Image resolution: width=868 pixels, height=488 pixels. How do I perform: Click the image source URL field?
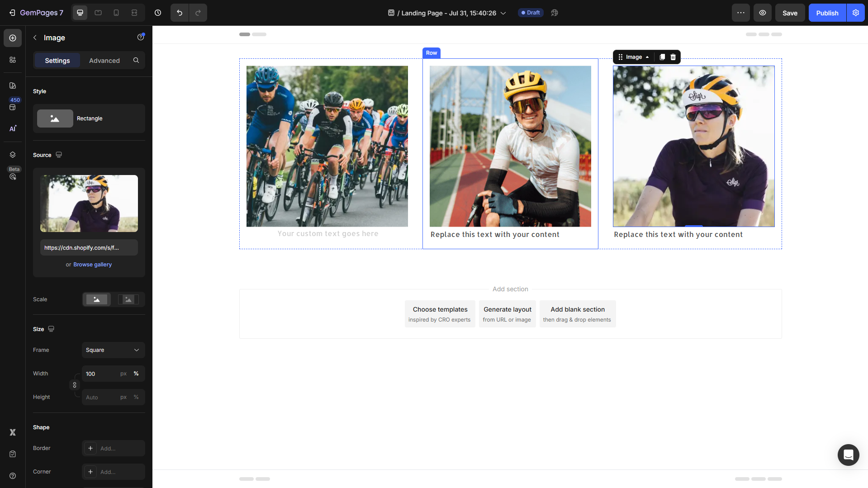click(89, 248)
